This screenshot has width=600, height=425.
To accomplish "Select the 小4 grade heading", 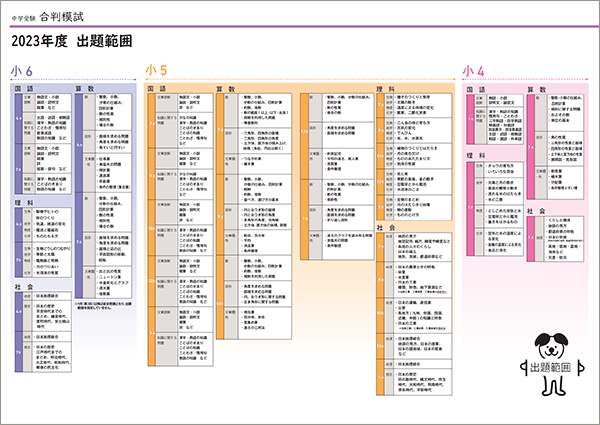I will click(x=475, y=71).
